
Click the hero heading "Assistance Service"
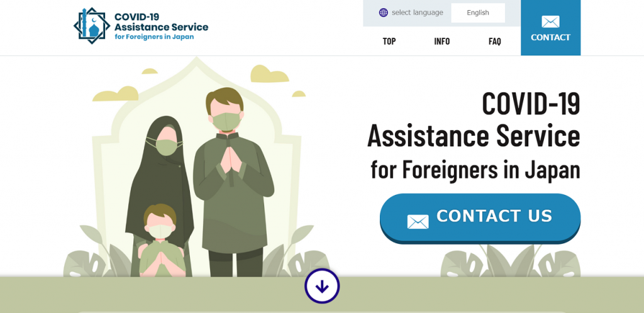tap(474, 136)
